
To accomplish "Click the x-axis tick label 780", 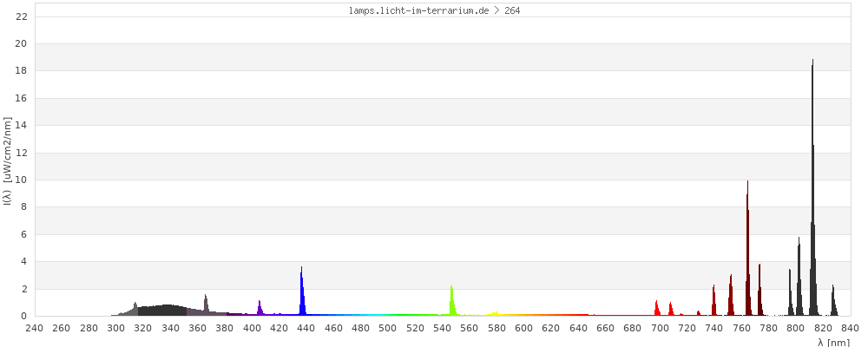I will click(768, 328).
